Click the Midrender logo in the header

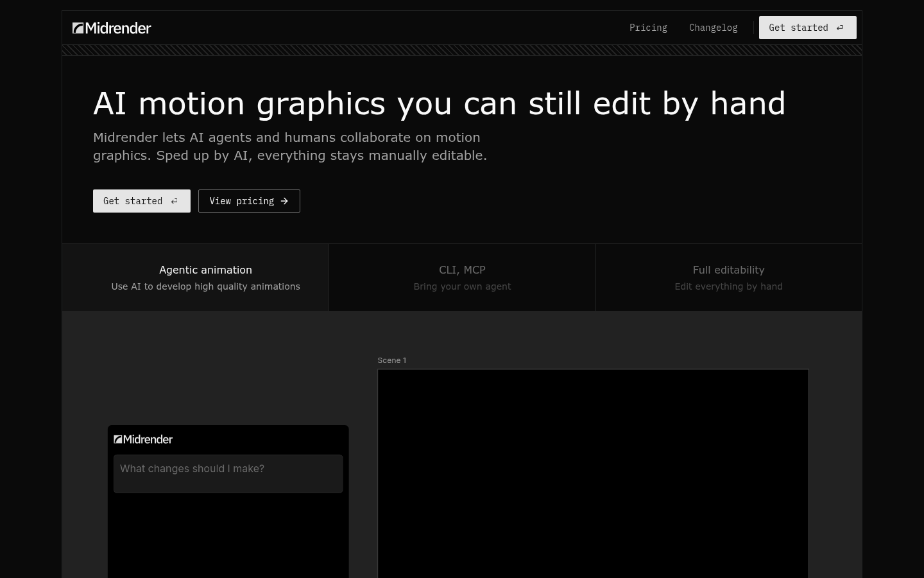(112, 28)
